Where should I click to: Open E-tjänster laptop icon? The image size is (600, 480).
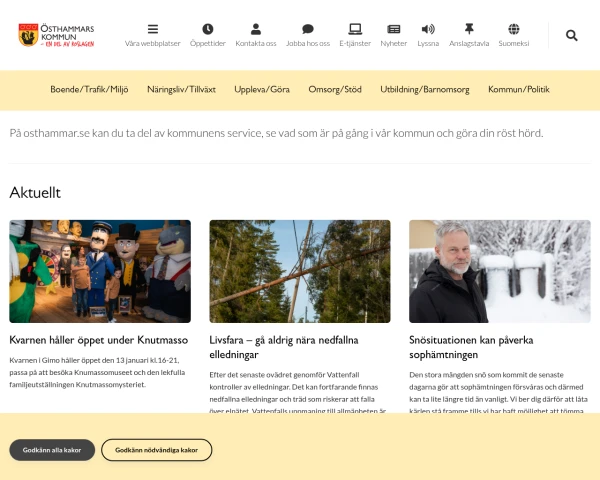[355, 29]
